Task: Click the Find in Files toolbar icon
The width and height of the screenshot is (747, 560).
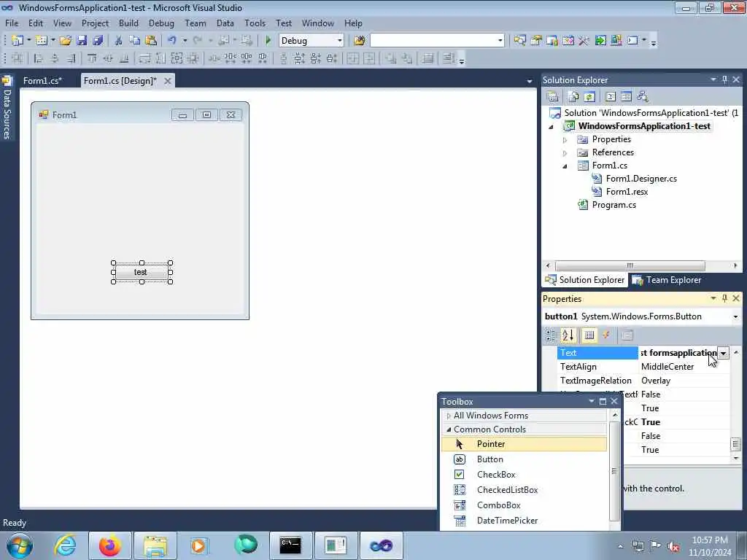Action: pos(360,41)
